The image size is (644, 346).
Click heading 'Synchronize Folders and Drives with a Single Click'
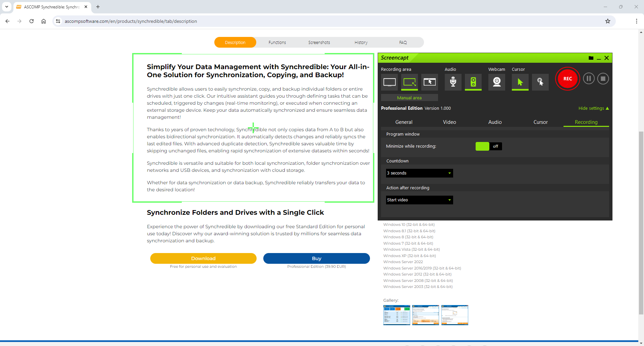click(235, 212)
